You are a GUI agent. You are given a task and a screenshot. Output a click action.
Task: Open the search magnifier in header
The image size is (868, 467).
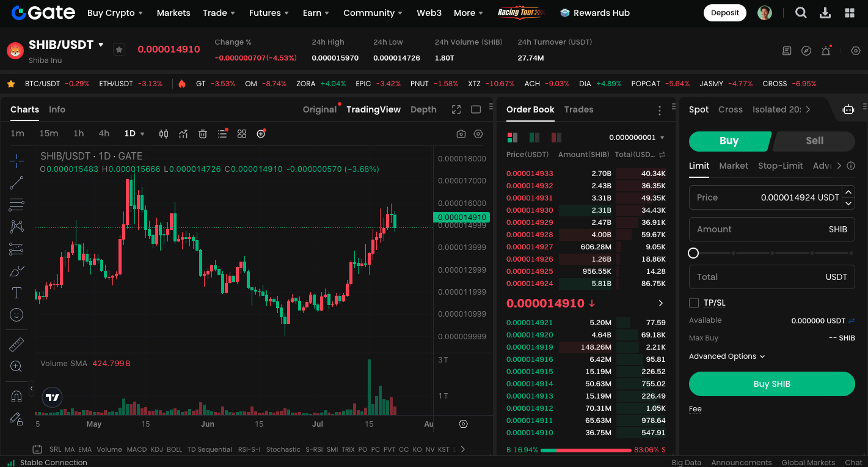(801, 13)
